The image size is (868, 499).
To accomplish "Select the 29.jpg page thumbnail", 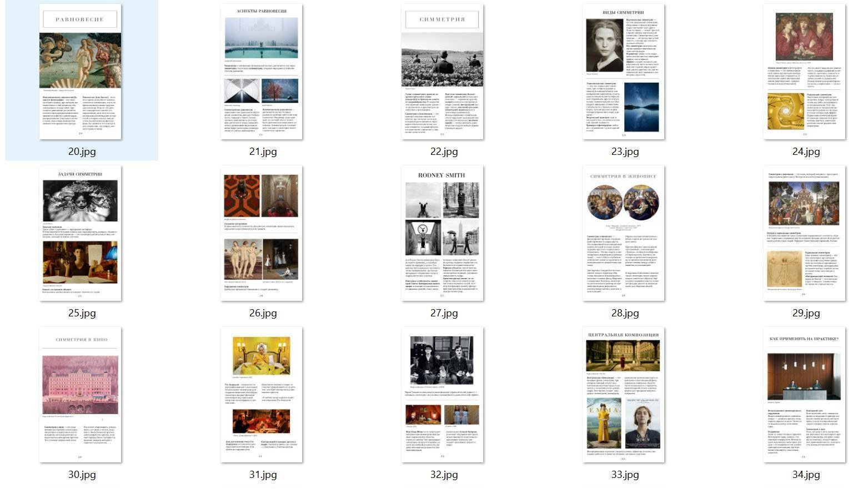I will [x=805, y=233].
